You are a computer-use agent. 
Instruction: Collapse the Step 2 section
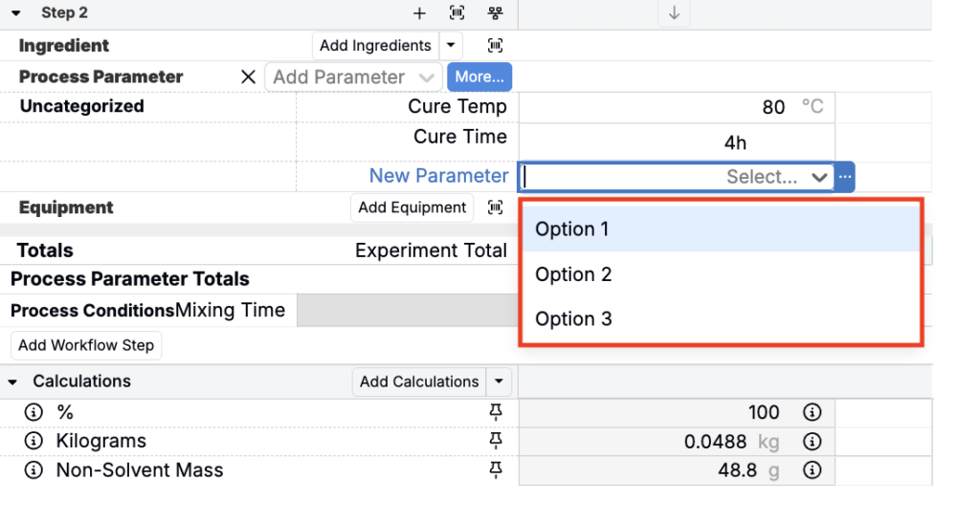16,13
